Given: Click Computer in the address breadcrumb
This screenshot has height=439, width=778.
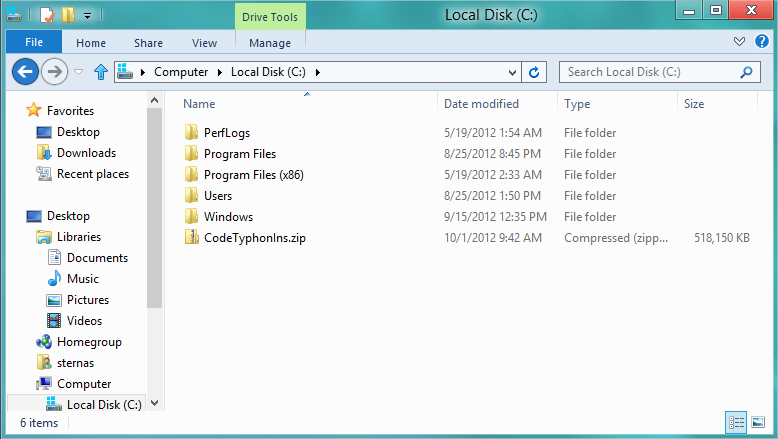Looking at the screenshot, I should click(x=181, y=72).
